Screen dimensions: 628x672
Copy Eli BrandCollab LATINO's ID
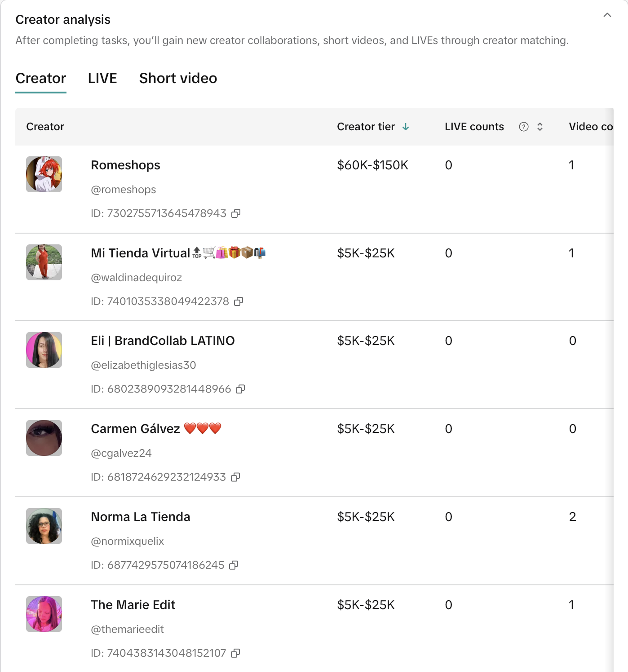[x=240, y=389]
